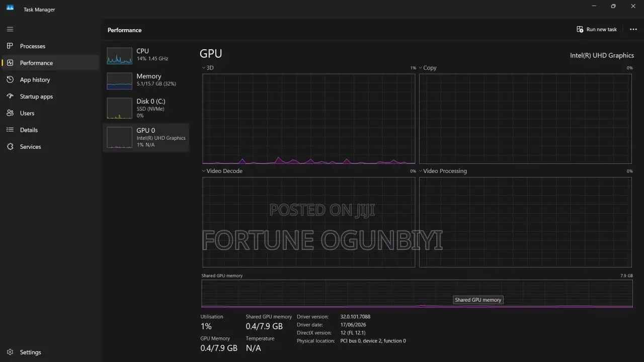
Task: Click inside the Copy usage graph
Action: tap(525, 119)
